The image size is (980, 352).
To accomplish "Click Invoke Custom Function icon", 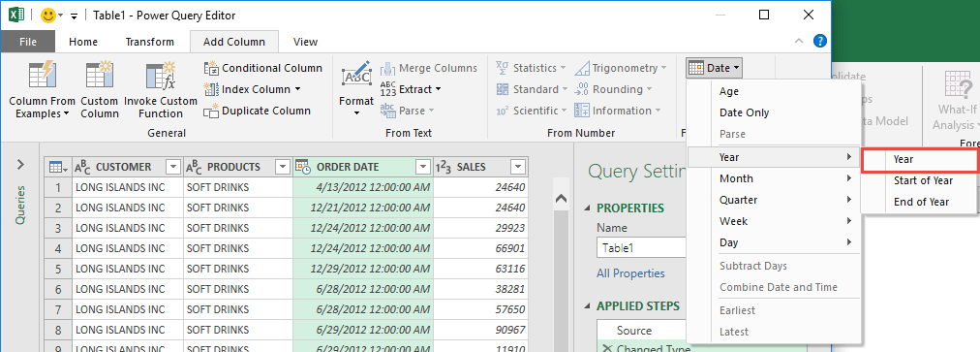I will [x=161, y=76].
